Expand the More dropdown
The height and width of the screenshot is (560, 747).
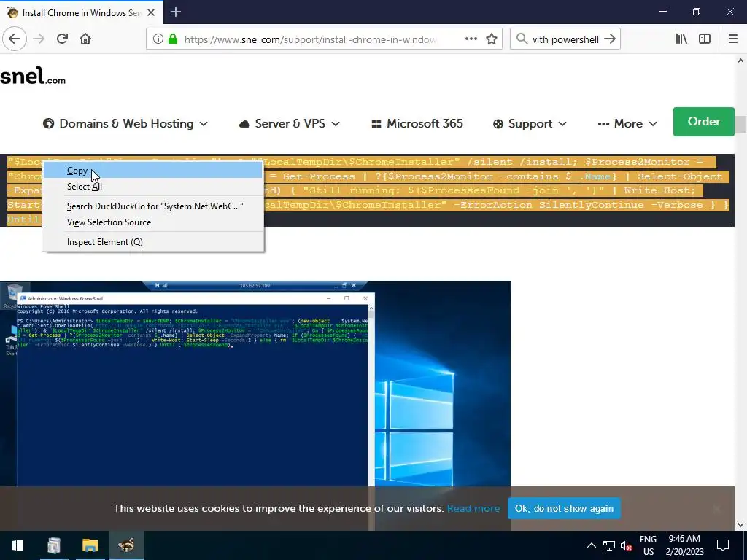pos(627,124)
